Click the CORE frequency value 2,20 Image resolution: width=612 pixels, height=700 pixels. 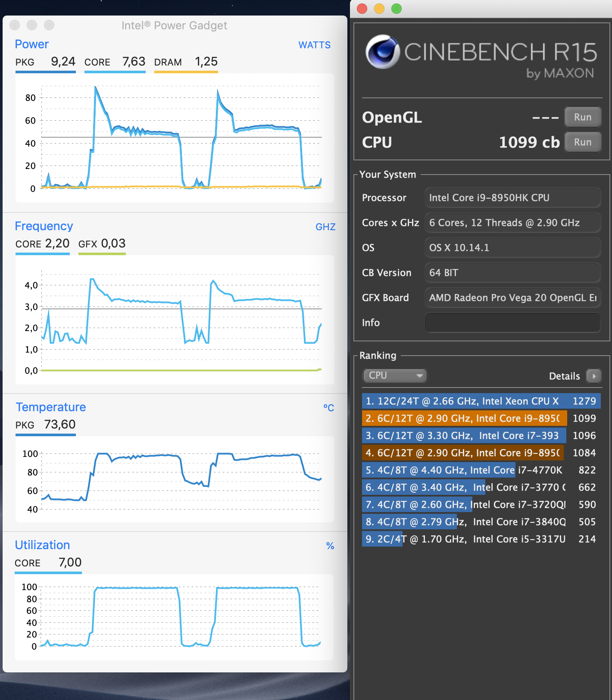click(57, 244)
